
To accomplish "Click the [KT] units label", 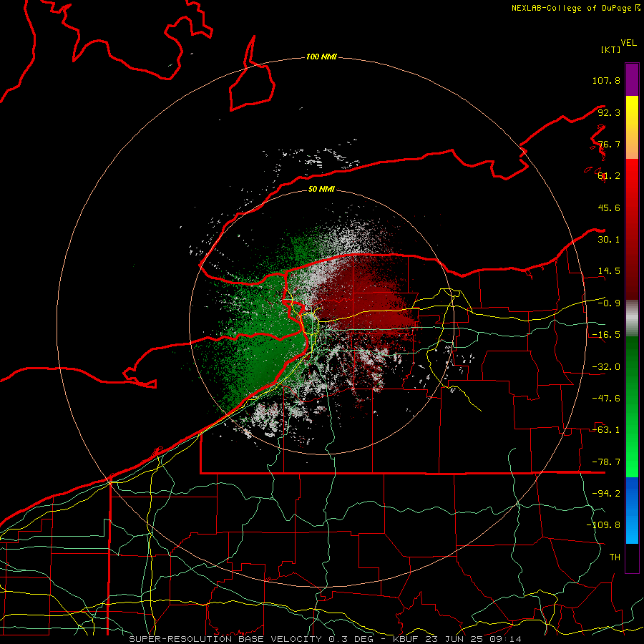I will [610, 49].
